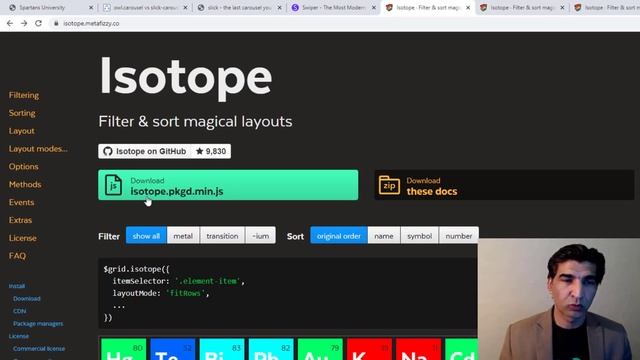Open Extras in sidebar
The width and height of the screenshot is (640, 360).
click(20, 220)
